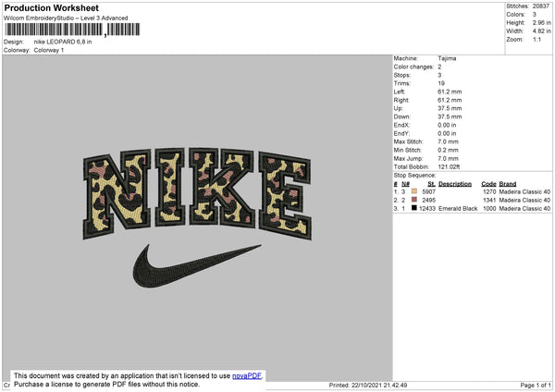Click the Color changes value 2

click(x=439, y=67)
